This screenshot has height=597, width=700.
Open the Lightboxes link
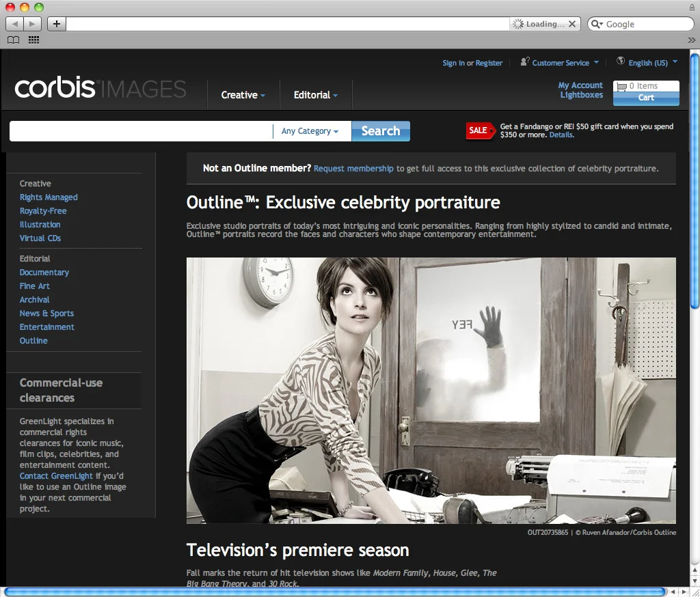tap(582, 95)
